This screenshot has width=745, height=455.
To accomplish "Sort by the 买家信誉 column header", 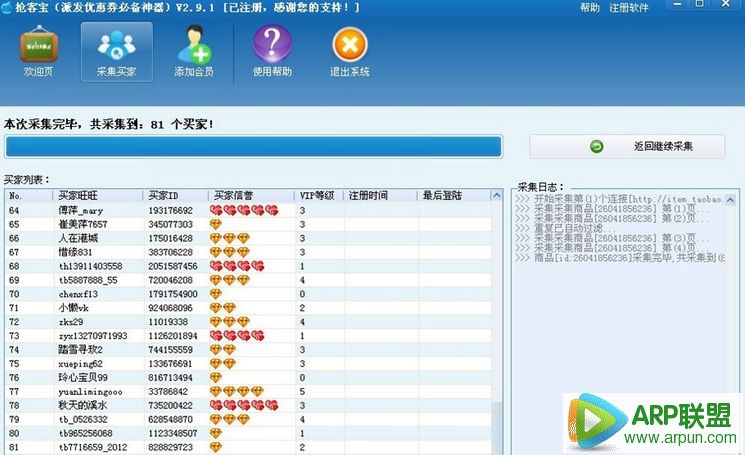I will point(251,195).
